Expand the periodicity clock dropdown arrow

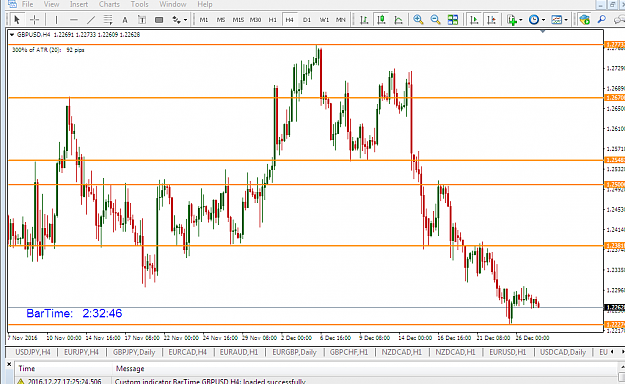click(543, 20)
